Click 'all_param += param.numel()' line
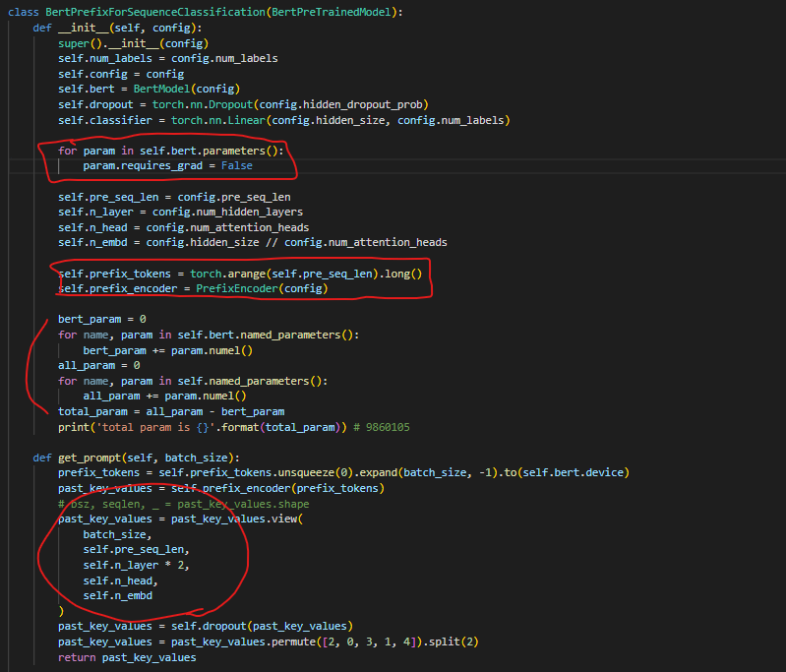786x672 pixels. [x=165, y=396]
